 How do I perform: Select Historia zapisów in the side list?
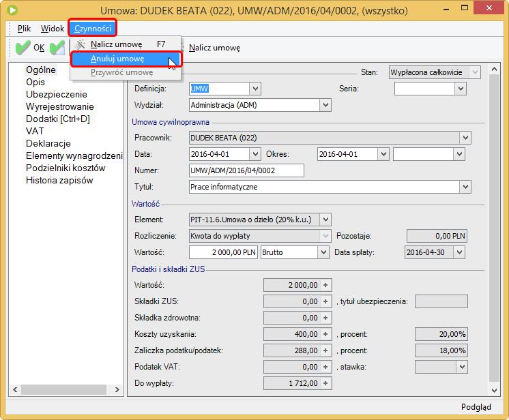pos(59,180)
